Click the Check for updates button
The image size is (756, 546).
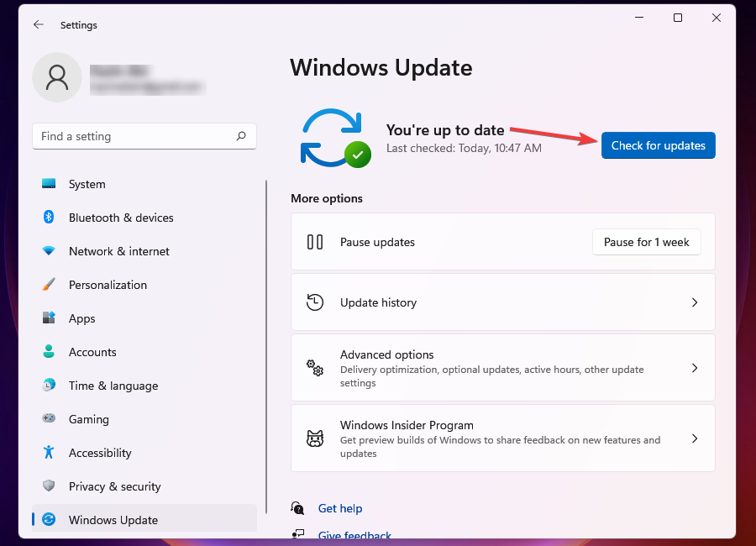pyautogui.click(x=658, y=145)
